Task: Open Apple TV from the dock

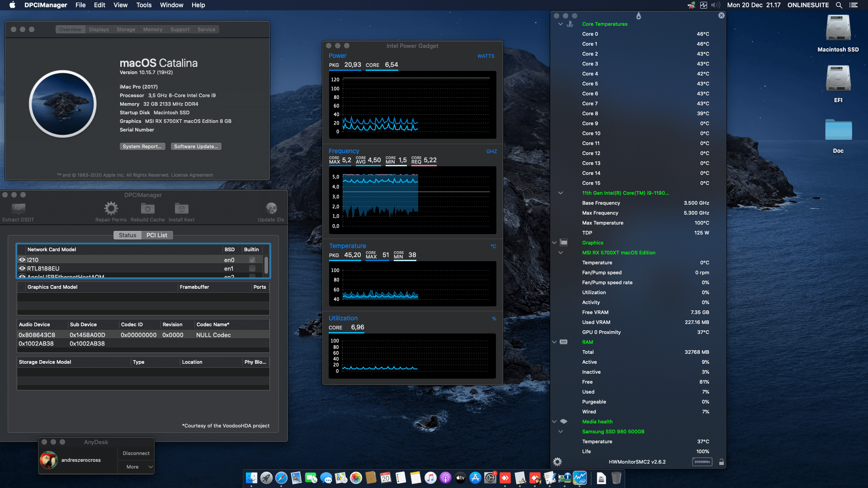Action: [460, 478]
